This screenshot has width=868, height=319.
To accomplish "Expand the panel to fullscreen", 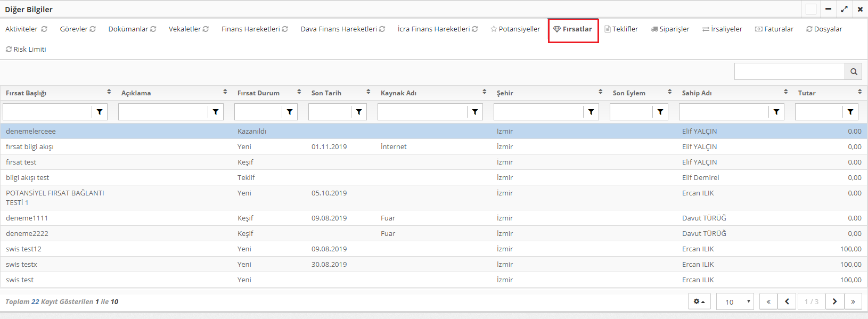I will [844, 9].
